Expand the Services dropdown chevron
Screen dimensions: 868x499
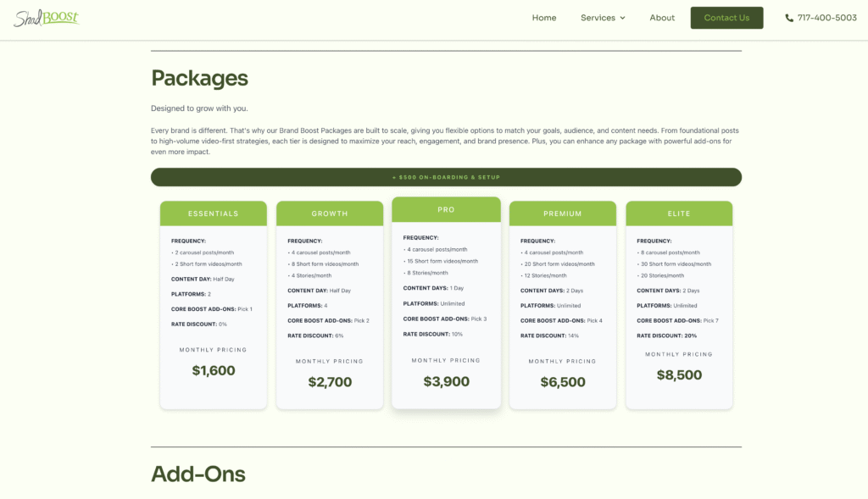[622, 18]
